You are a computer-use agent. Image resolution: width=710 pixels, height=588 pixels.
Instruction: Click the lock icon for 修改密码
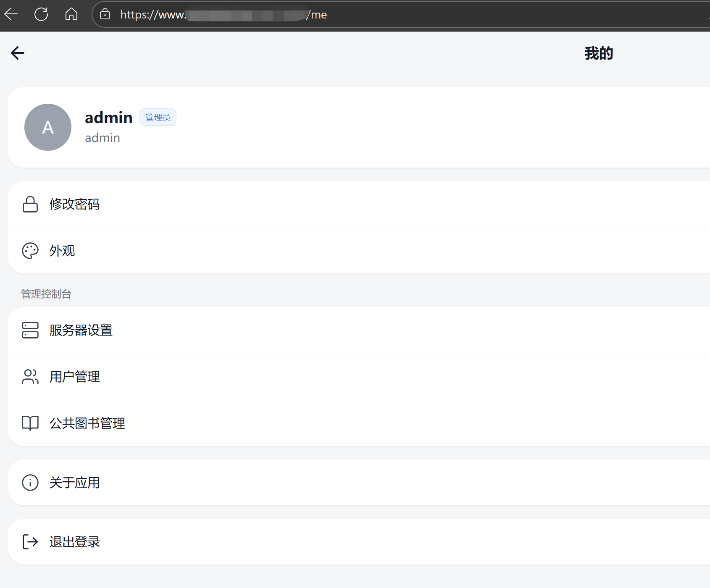(x=30, y=204)
